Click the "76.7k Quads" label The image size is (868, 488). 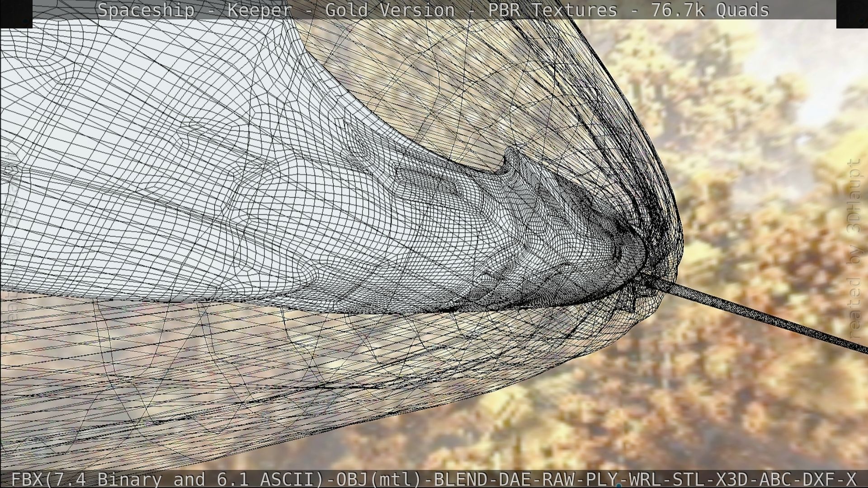(x=710, y=10)
